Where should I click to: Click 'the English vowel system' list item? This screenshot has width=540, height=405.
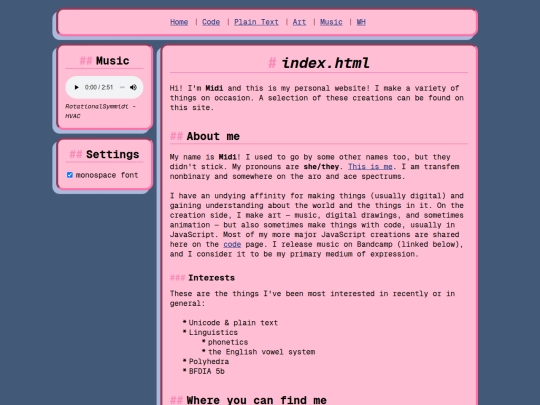click(x=262, y=352)
